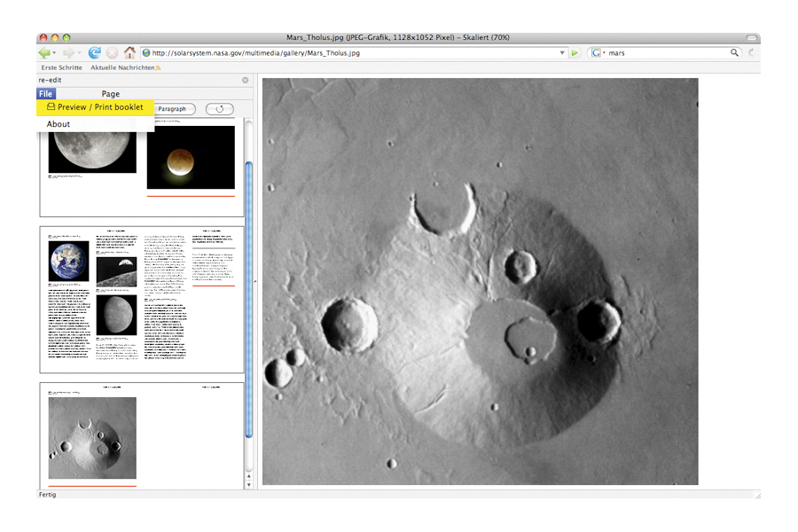The height and width of the screenshot is (532, 798).
Task: Open the Back button history dropdown
Action: 55,53
